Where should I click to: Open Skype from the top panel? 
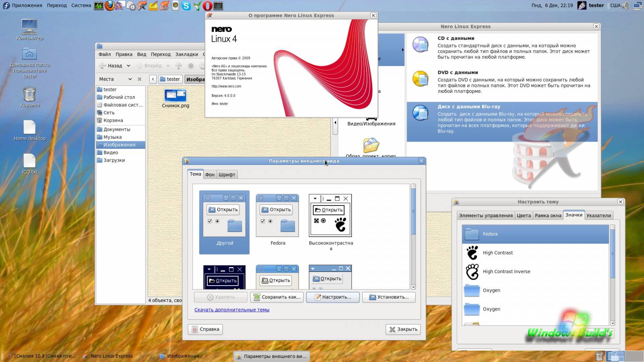pos(186,6)
